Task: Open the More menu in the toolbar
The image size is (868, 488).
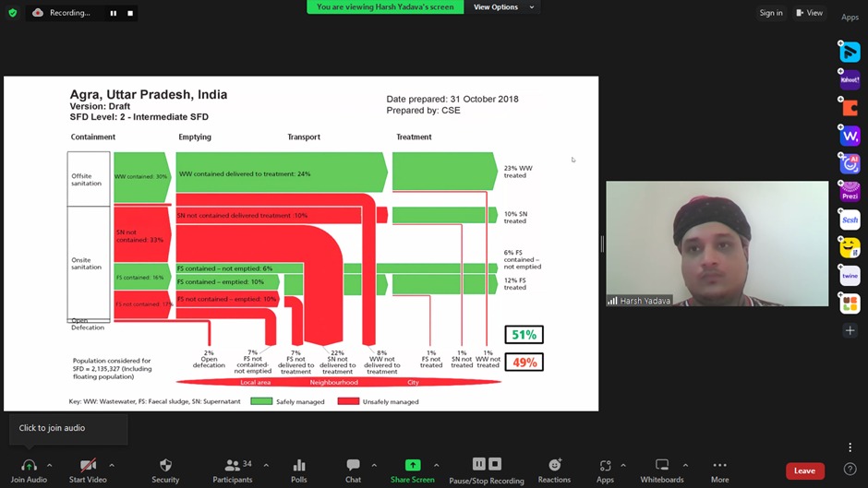Action: point(719,470)
